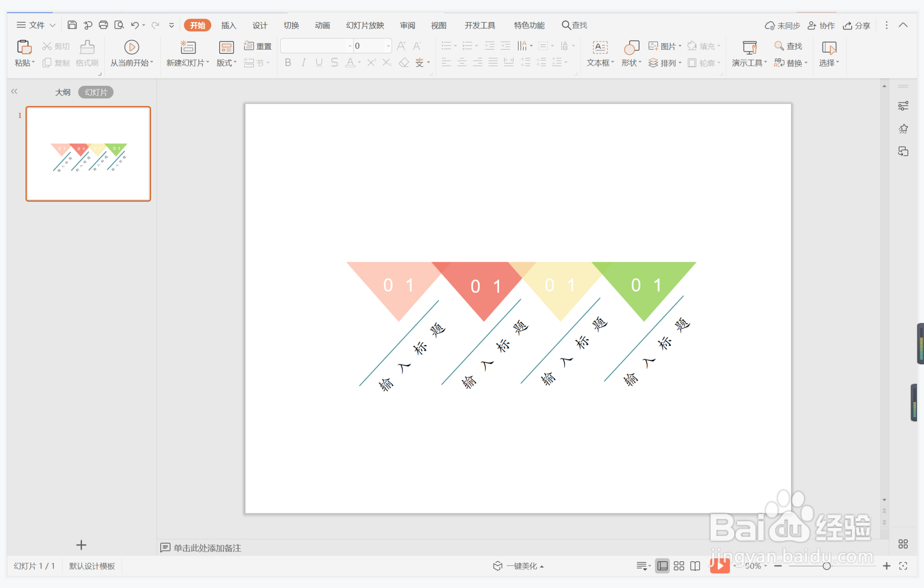The height and width of the screenshot is (588, 924).
Task: Click the New Slide icon
Action: tap(188, 47)
